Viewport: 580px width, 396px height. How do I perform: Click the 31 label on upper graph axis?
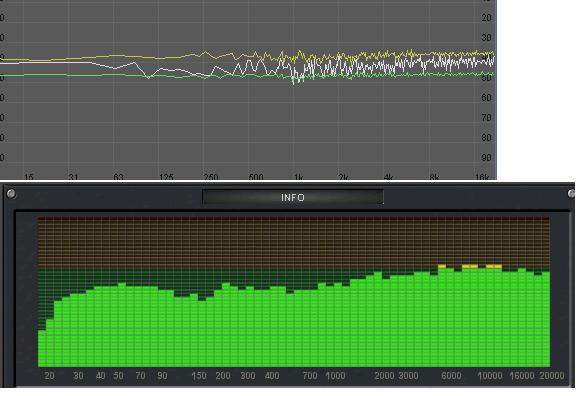point(73,177)
